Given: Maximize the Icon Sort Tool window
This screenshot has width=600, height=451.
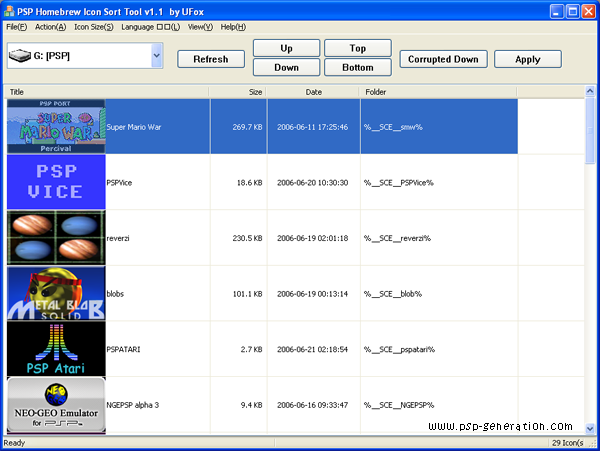Looking at the screenshot, I should pos(573,11).
